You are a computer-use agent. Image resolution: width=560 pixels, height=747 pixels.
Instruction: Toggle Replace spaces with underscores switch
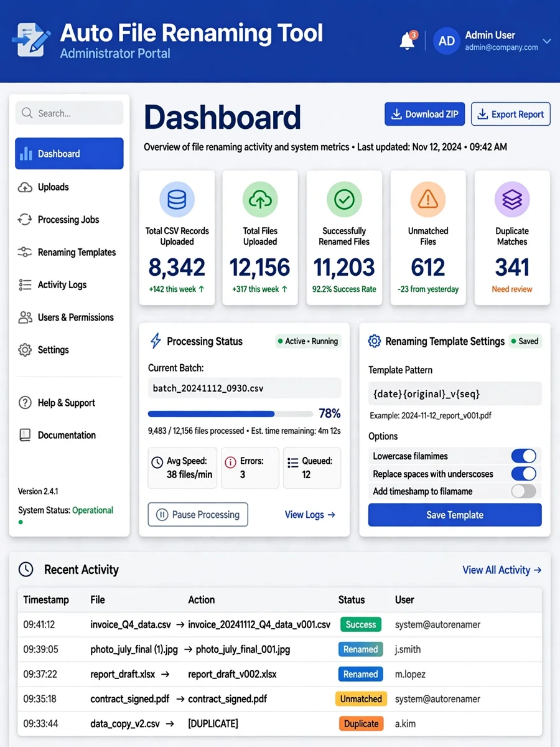point(523,474)
